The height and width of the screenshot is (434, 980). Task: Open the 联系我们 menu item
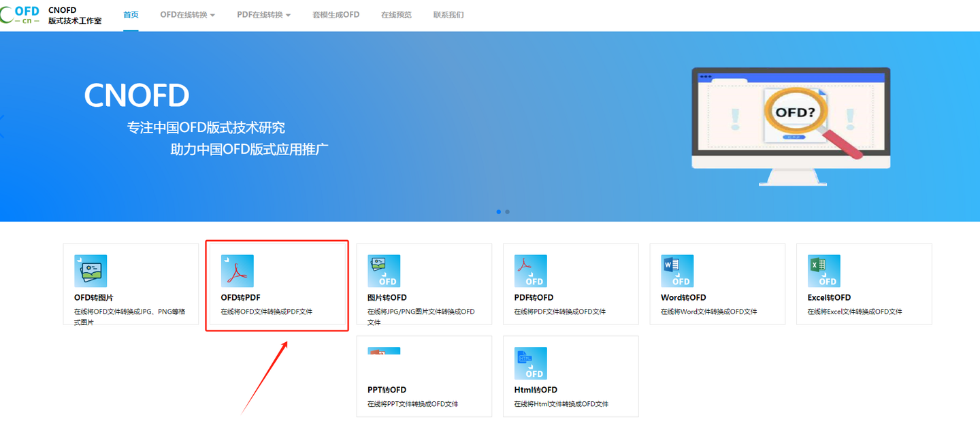click(448, 14)
